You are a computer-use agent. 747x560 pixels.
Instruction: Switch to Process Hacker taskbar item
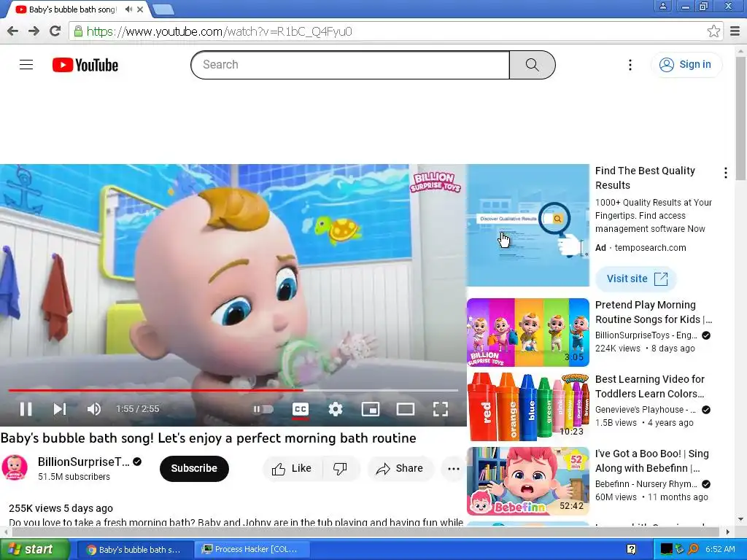click(x=252, y=550)
